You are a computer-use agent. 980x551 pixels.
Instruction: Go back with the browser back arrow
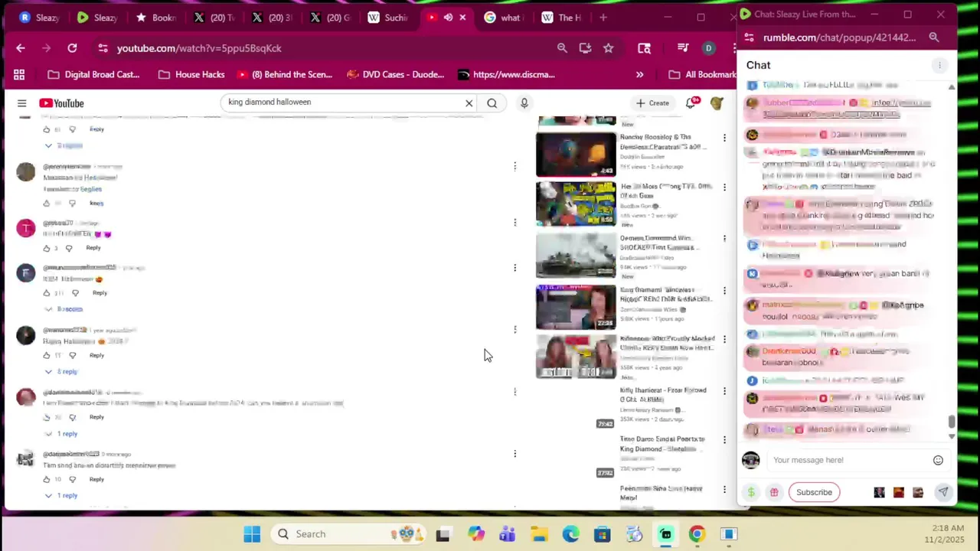point(21,48)
